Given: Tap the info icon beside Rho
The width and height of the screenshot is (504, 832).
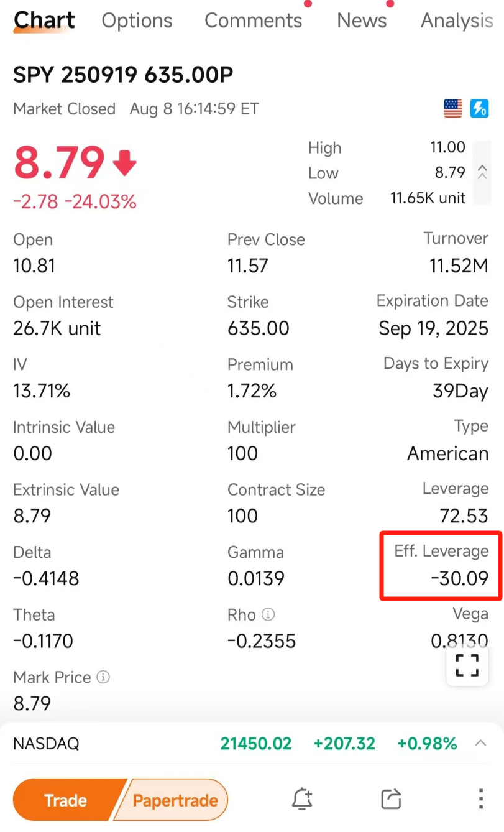Looking at the screenshot, I should pos(268,615).
